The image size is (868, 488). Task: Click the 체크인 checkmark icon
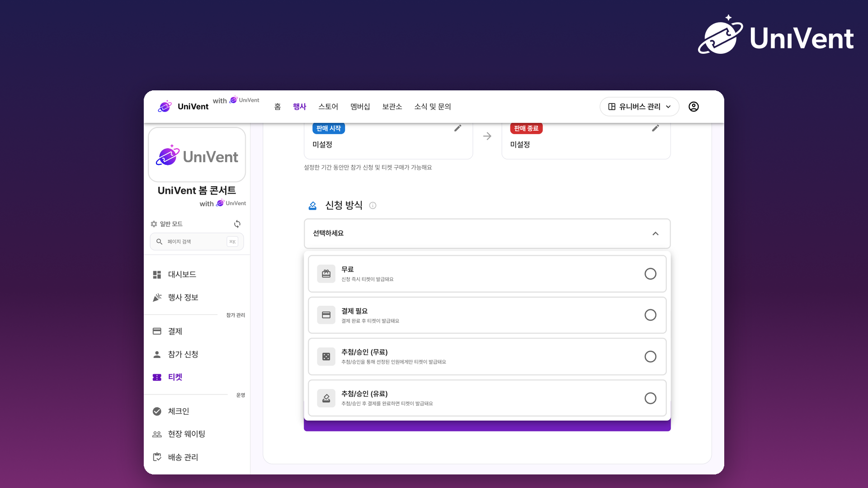click(x=157, y=411)
